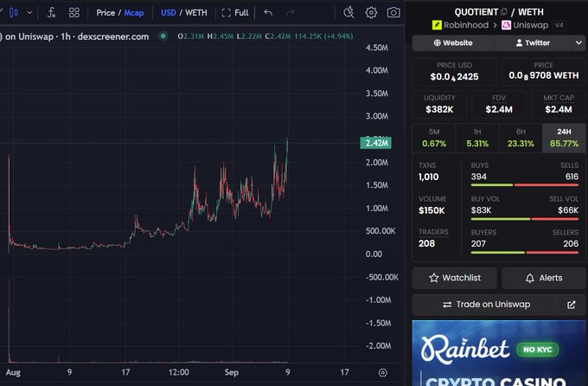
Task: Open time axis settings target icon
Action: [382, 373]
